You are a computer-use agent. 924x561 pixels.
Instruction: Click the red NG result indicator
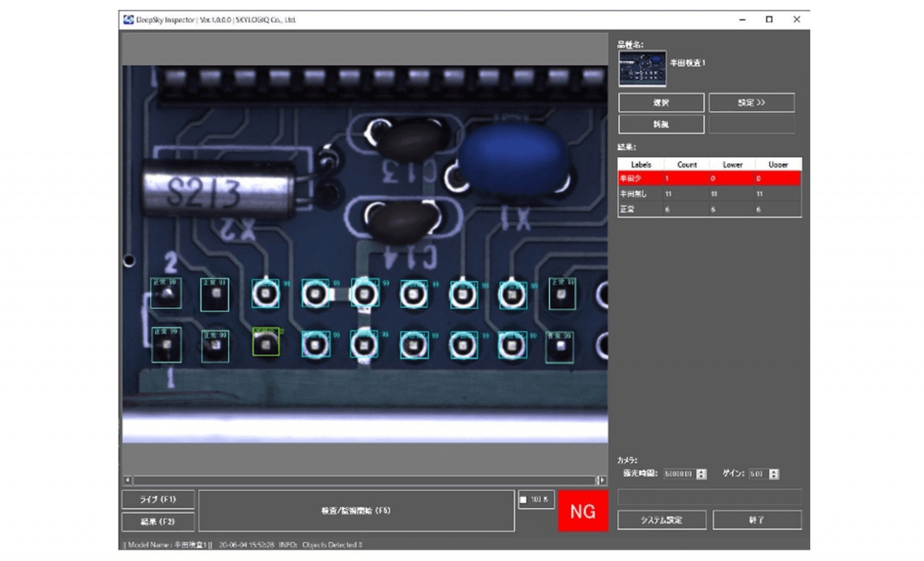582,511
